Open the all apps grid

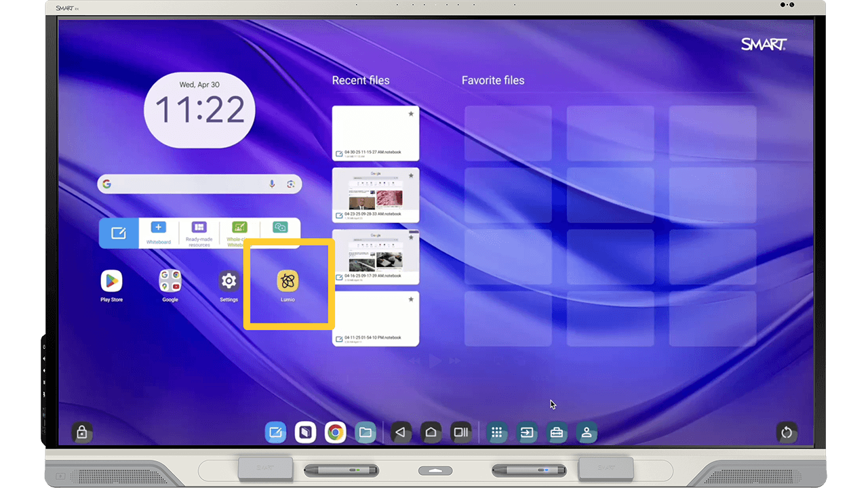pyautogui.click(x=497, y=432)
